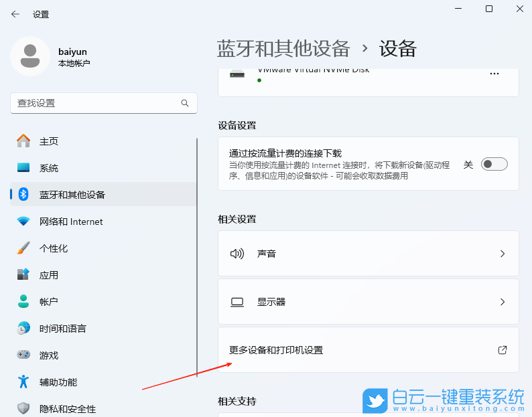Viewport: 532px width, 417px height.
Task: Open 帐户 settings page
Action: click(103, 301)
